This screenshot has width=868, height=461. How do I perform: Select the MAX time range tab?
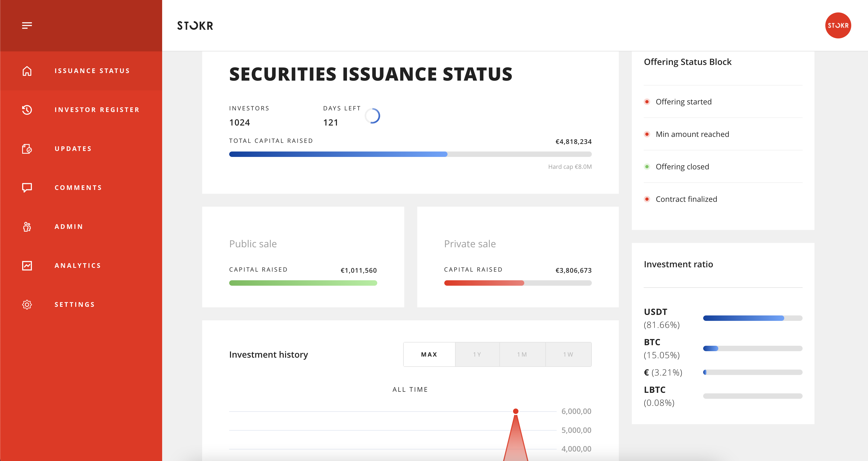(429, 354)
